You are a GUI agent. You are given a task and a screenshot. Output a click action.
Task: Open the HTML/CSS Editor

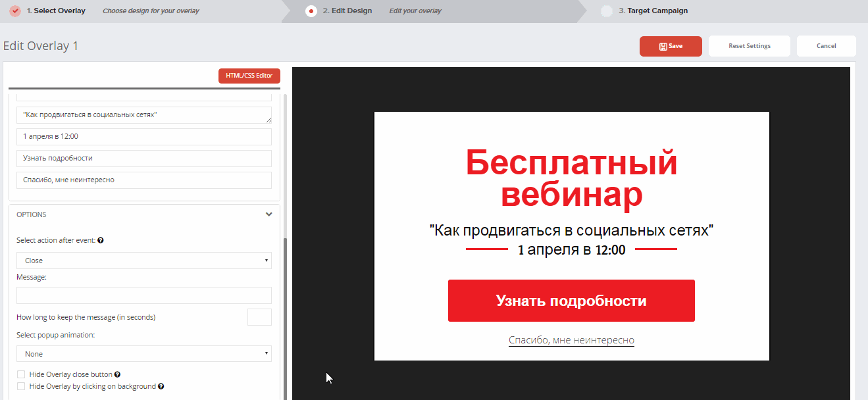click(249, 76)
